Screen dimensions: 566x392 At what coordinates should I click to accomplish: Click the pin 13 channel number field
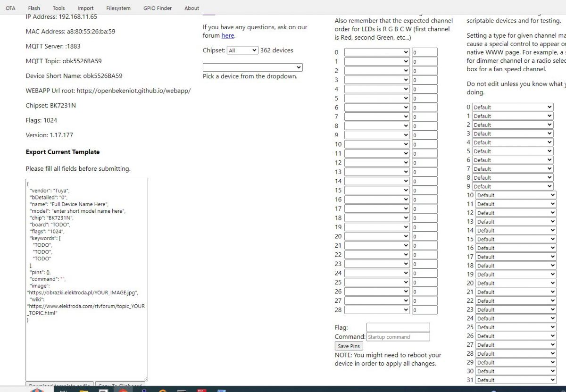click(424, 172)
